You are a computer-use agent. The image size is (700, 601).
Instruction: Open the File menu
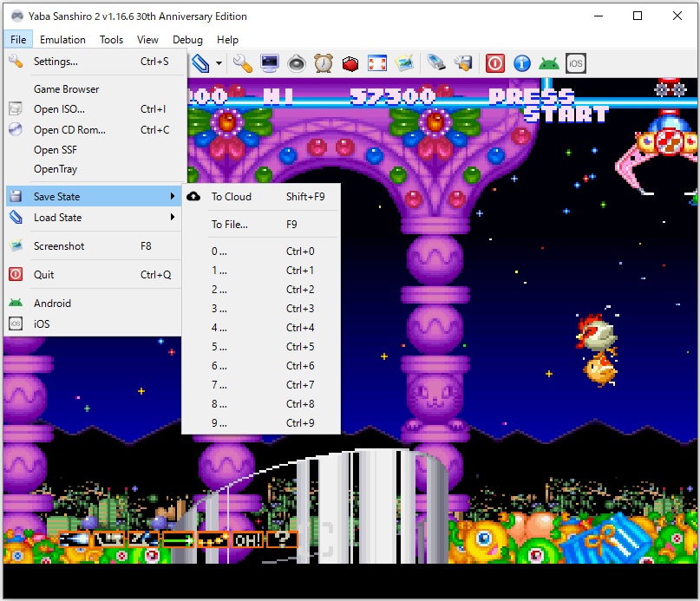click(x=18, y=40)
